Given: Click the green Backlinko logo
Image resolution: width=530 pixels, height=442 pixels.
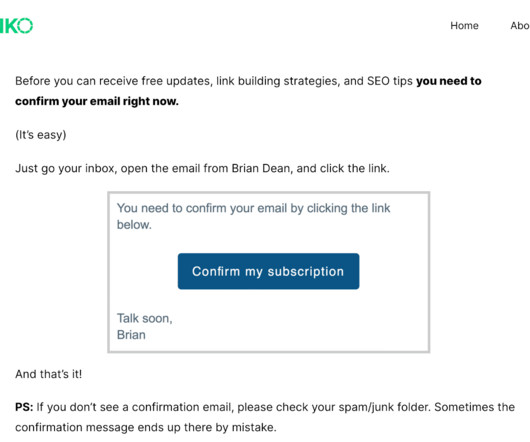Looking at the screenshot, I should pyautogui.click(x=16, y=26).
